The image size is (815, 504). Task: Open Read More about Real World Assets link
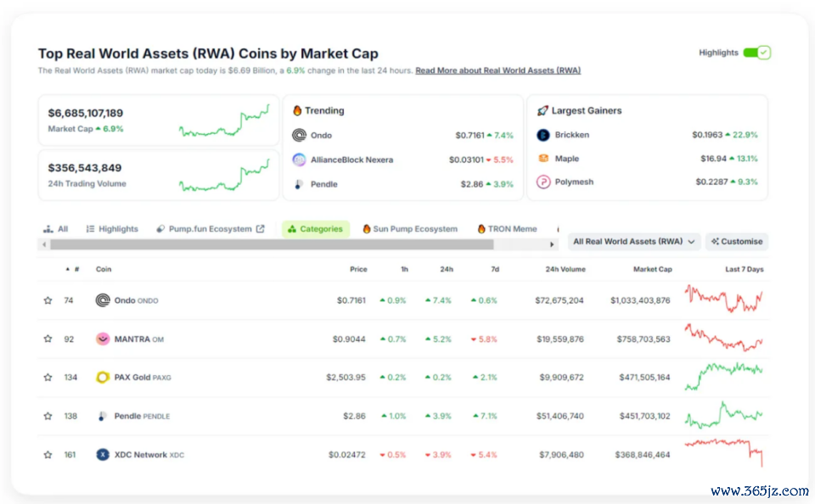pos(497,71)
